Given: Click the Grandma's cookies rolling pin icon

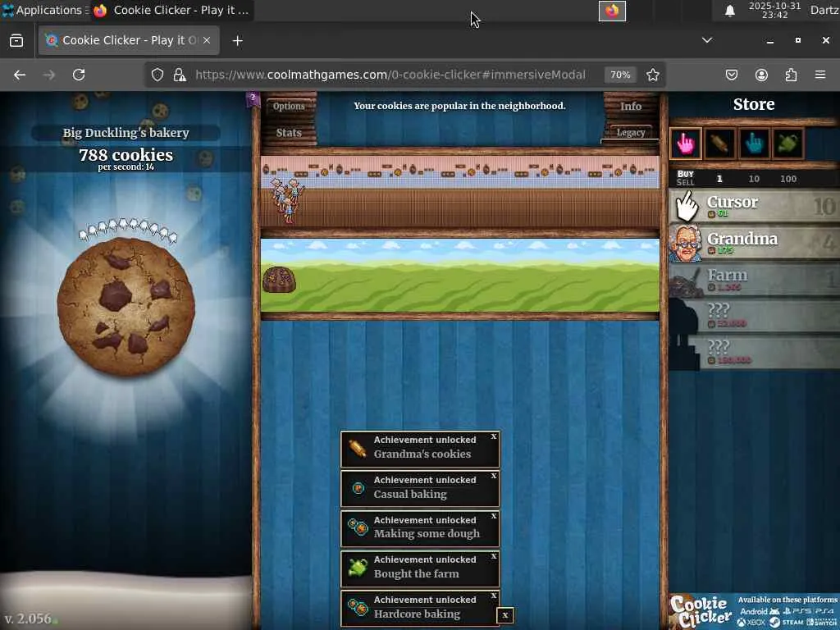Looking at the screenshot, I should (358, 449).
